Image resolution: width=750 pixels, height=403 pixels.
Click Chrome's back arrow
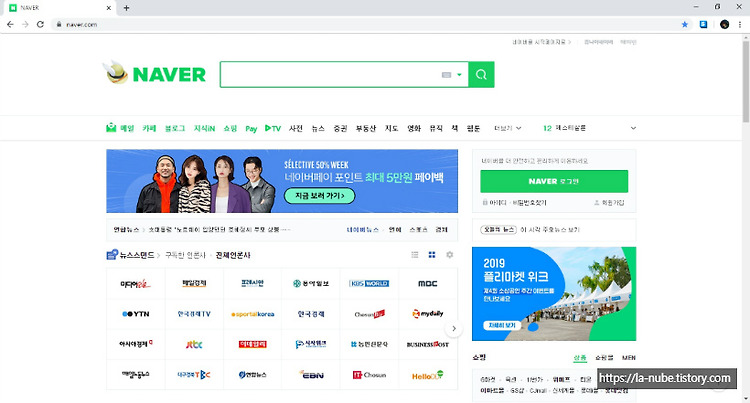click(10, 24)
